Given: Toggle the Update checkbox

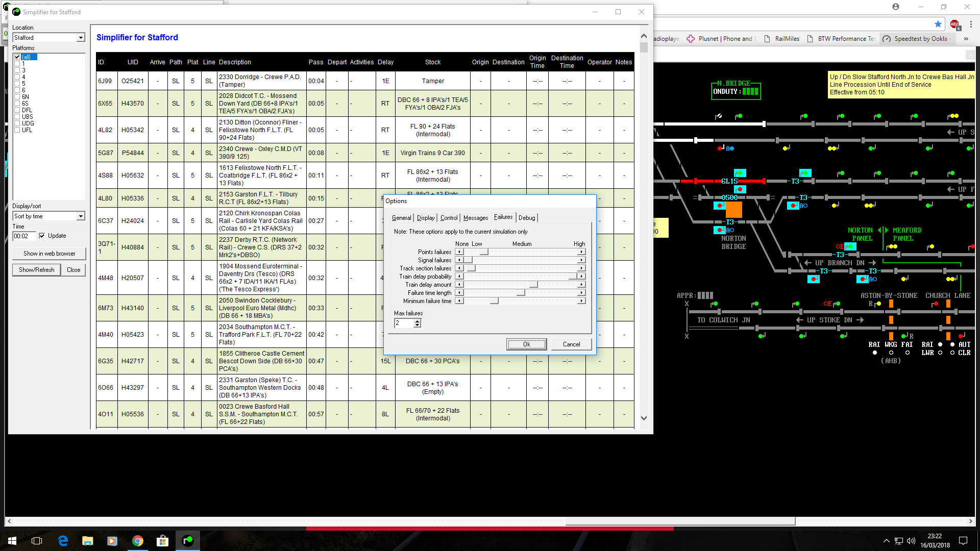Looking at the screenshot, I should click(42, 236).
